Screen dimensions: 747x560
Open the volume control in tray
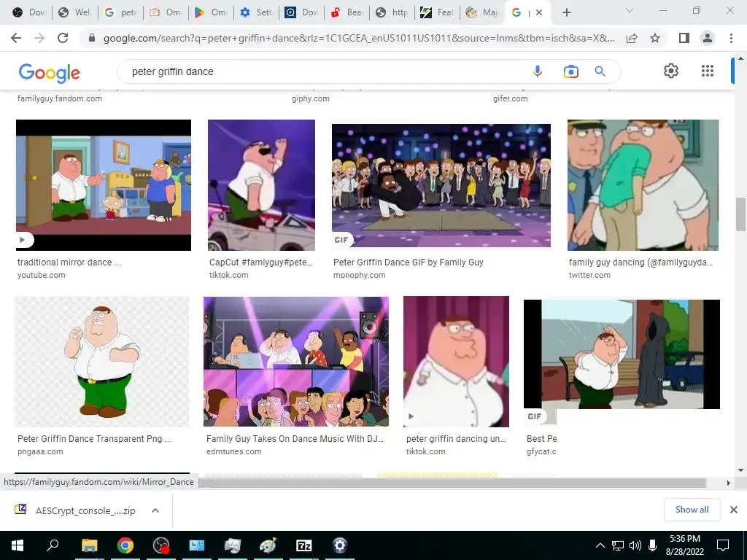635,545
